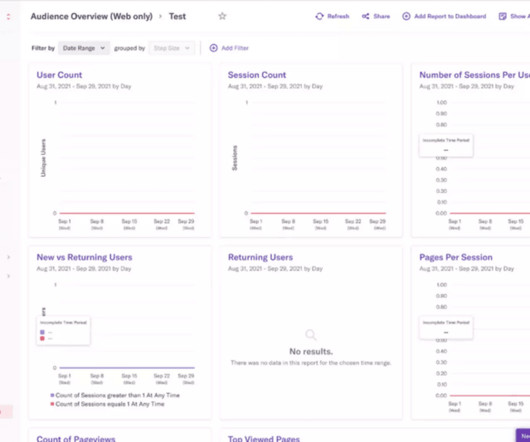Click the red line in User Count chart
This screenshot has width=530, height=442.
tap(127, 213)
